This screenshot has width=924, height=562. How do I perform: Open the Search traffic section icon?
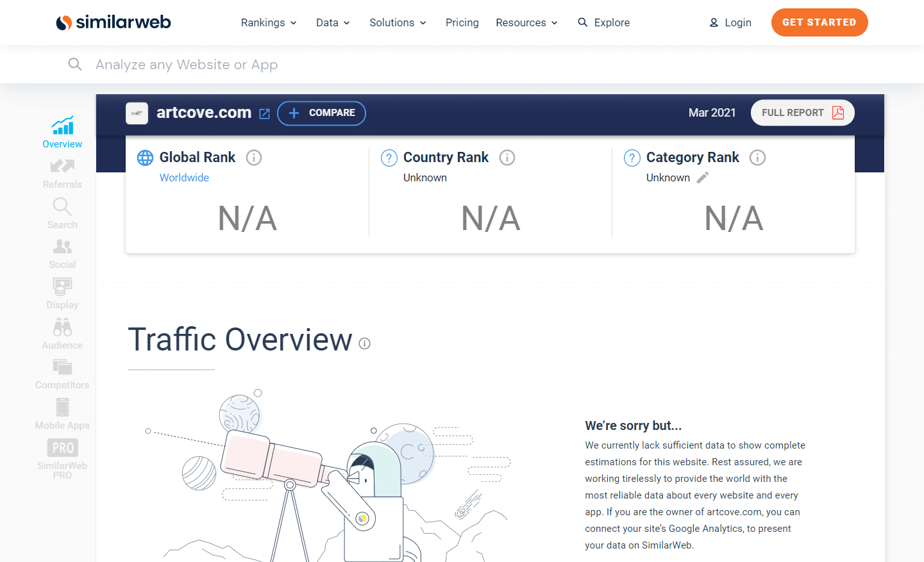point(62,206)
